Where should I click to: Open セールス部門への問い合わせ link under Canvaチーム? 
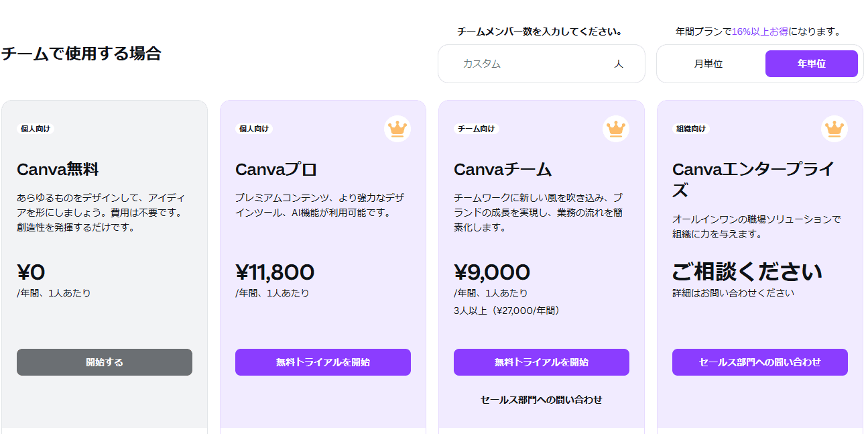[541, 400]
